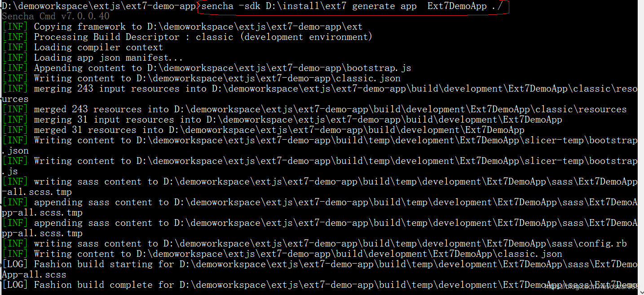The image size is (644, 295).
Task: Click the 'sencha -sdk D:\install\ext7 generate app' command text
Action: click(x=353, y=6)
